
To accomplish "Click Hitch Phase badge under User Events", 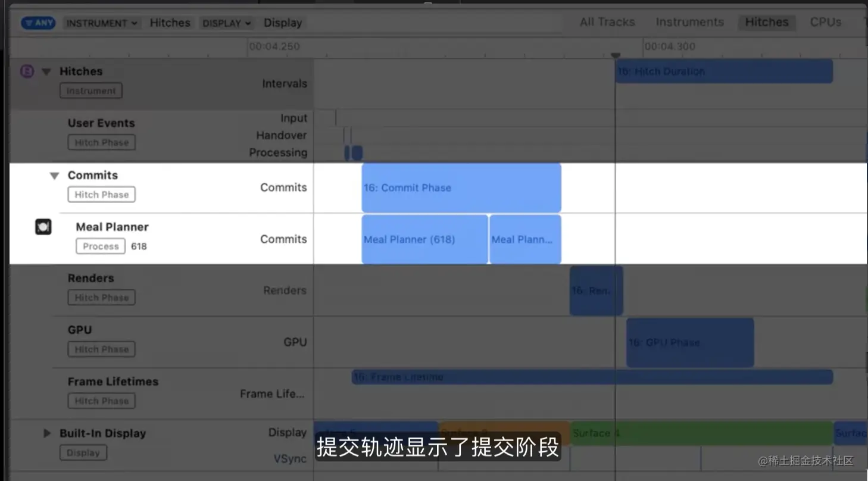I will tap(102, 143).
